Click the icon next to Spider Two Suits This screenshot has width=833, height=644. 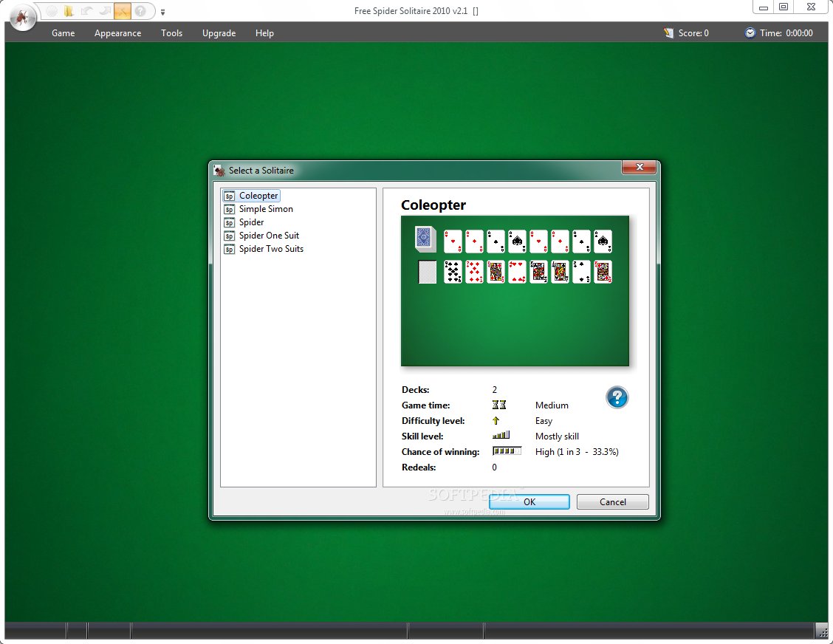pos(229,249)
